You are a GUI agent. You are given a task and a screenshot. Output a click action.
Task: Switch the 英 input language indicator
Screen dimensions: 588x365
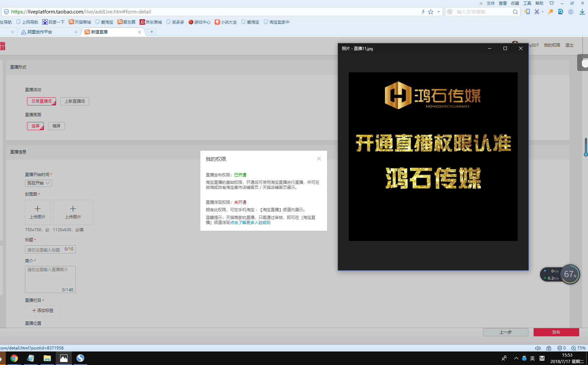[533, 358]
